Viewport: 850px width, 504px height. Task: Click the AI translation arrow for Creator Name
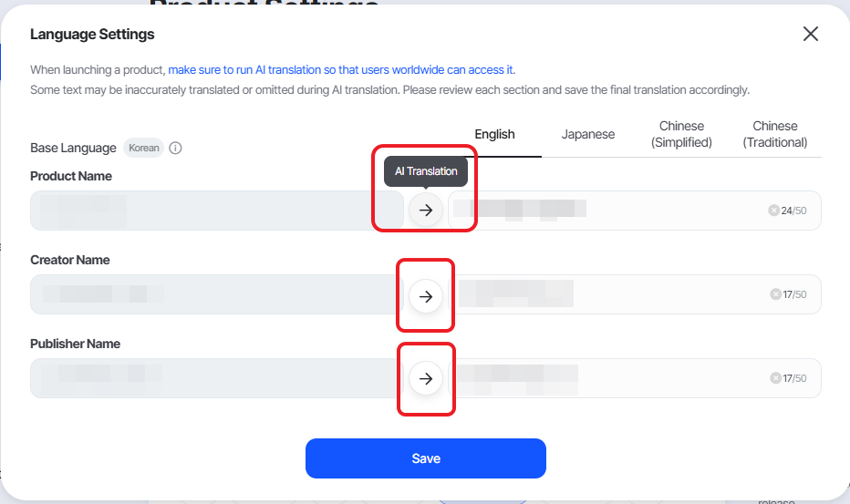(426, 296)
